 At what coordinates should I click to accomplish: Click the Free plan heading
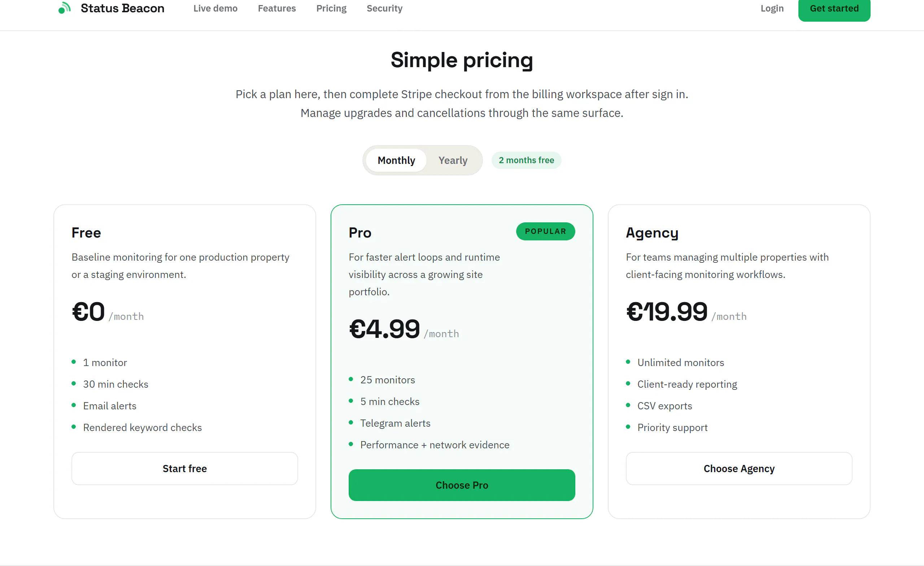[x=86, y=232]
